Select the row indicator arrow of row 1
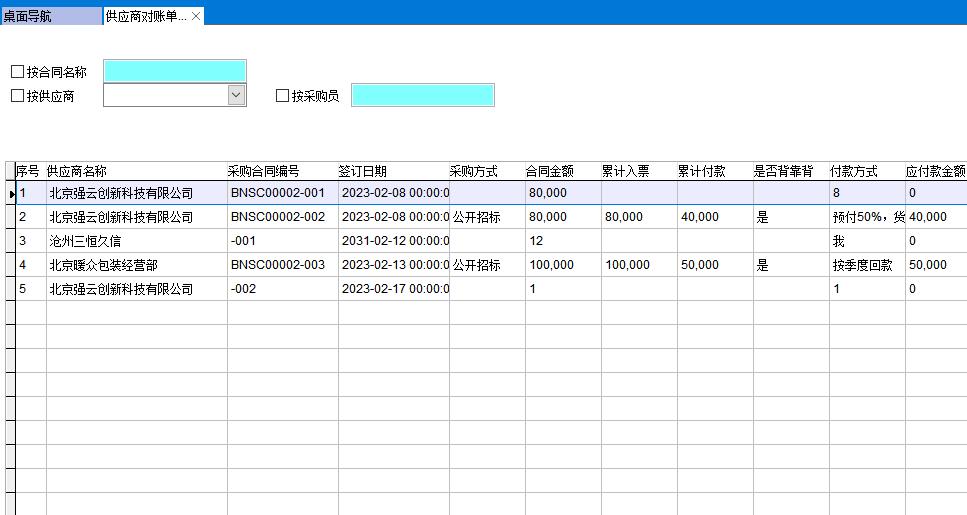Image resolution: width=967 pixels, height=515 pixels. click(11, 193)
